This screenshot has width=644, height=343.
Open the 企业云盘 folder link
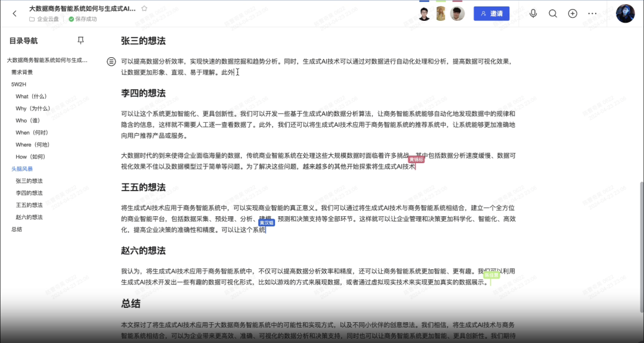point(48,19)
